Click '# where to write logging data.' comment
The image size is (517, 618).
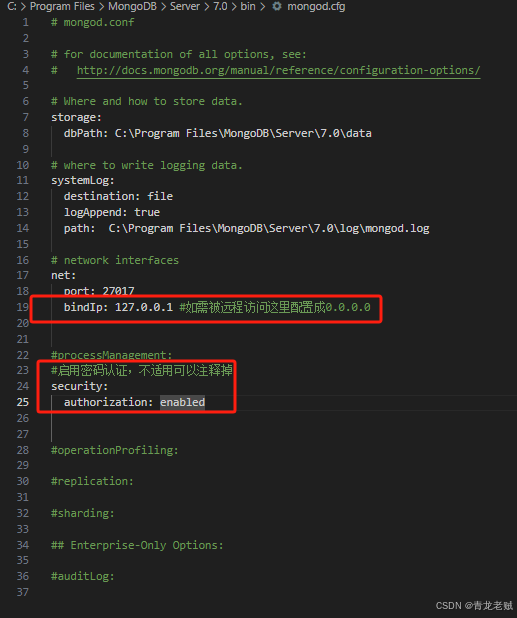[x=147, y=165]
